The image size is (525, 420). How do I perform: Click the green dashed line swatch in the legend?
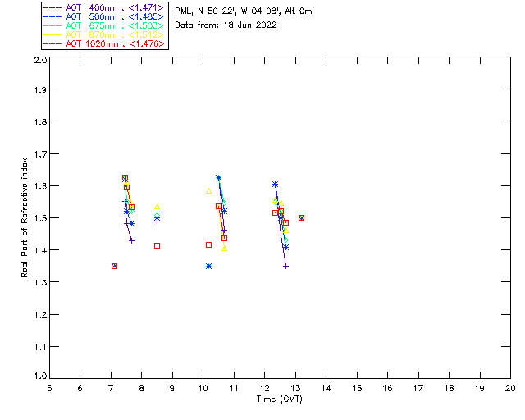pyautogui.click(x=52, y=25)
